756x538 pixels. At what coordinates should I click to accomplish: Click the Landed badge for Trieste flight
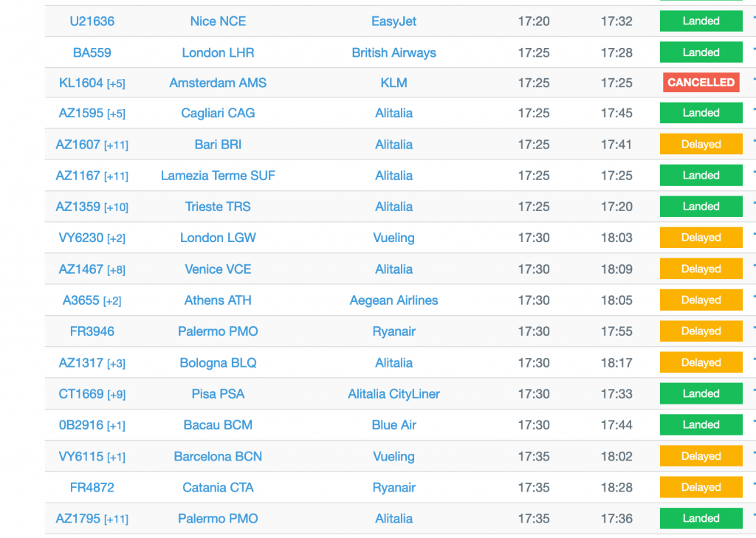coord(701,207)
